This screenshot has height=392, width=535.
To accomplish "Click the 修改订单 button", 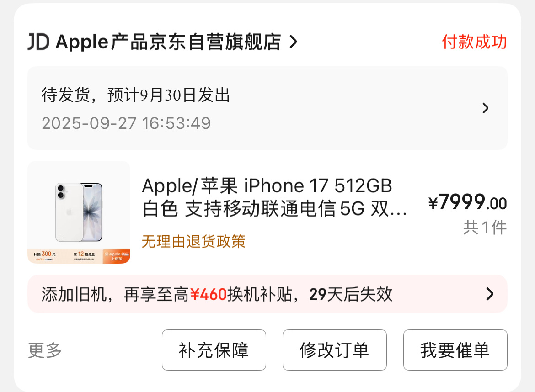I will pyautogui.click(x=335, y=350).
